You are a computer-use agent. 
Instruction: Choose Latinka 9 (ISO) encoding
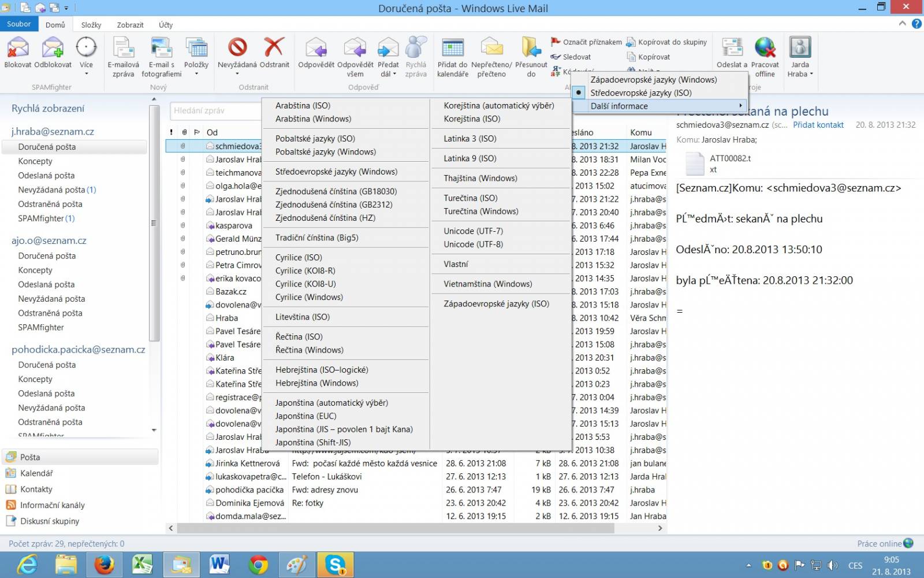470,158
